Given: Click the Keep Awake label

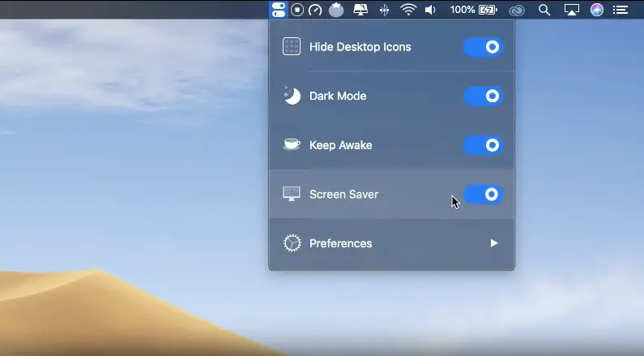Looking at the screenshot, I should coord(340,145).
